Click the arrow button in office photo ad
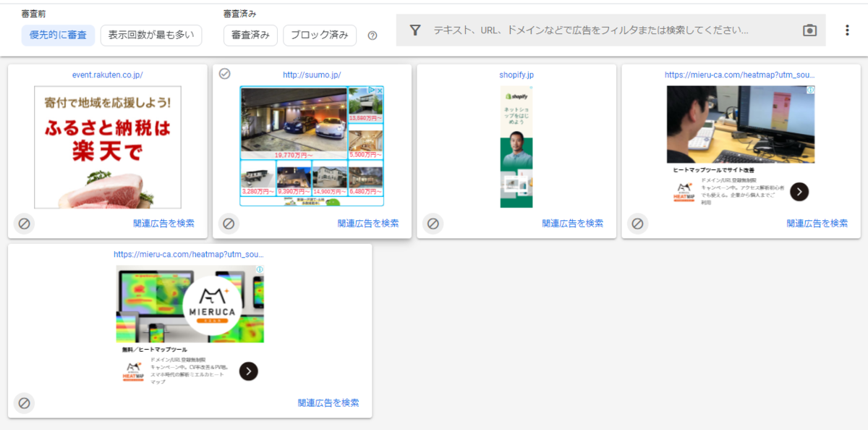Screen dimensions: 868x430 coord(799,192)
